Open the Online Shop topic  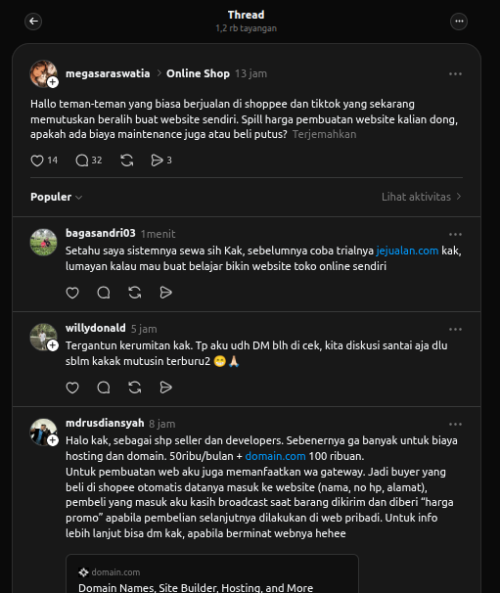point(198,73)
